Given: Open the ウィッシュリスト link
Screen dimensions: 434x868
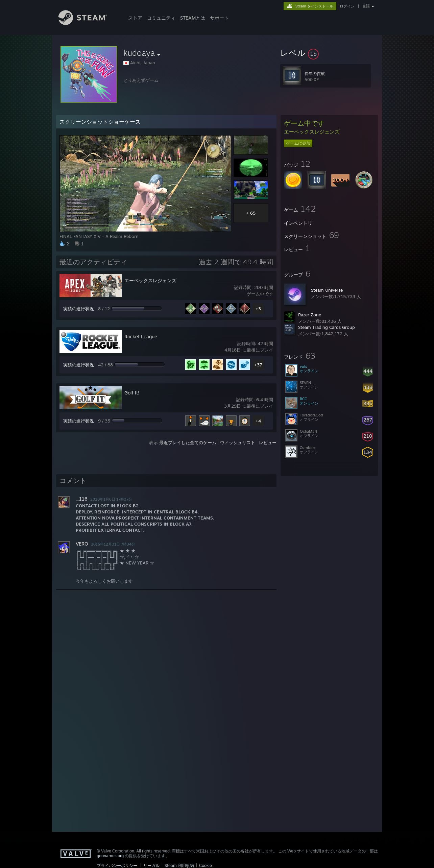Looking at the screenshot, I should (237, 443).
